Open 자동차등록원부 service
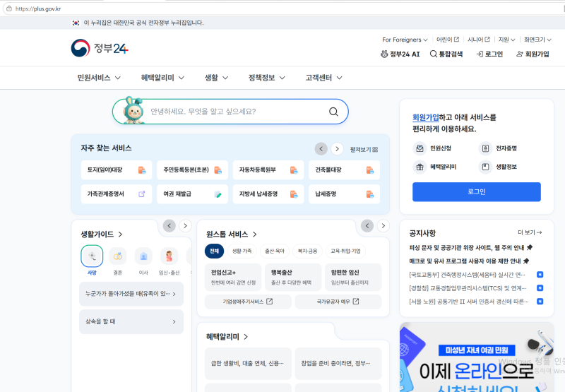The width and height of the screenshot is (565, 392). pyautogui.click(x=268, y=170)
